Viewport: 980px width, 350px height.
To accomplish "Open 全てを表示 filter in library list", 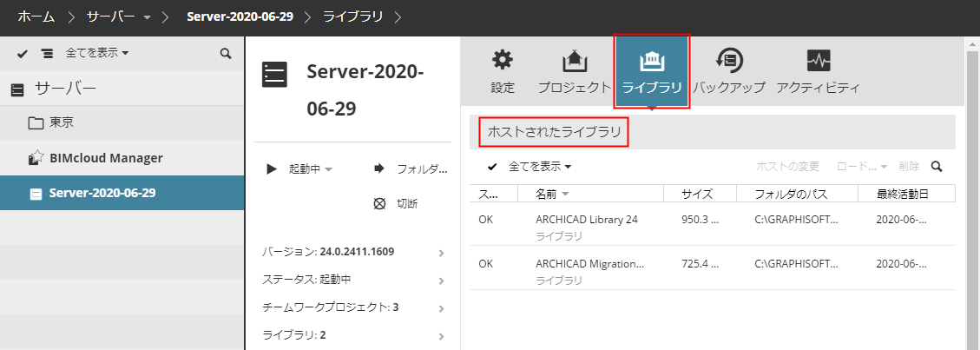I will coord(540,167).
